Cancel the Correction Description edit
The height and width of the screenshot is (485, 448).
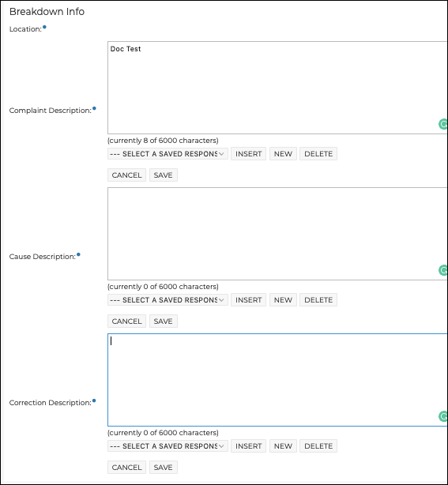[x=127, y=468]
